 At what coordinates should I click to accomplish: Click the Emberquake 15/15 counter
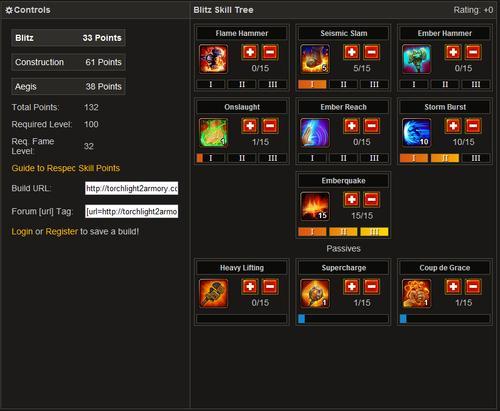(x=362, y=216)
